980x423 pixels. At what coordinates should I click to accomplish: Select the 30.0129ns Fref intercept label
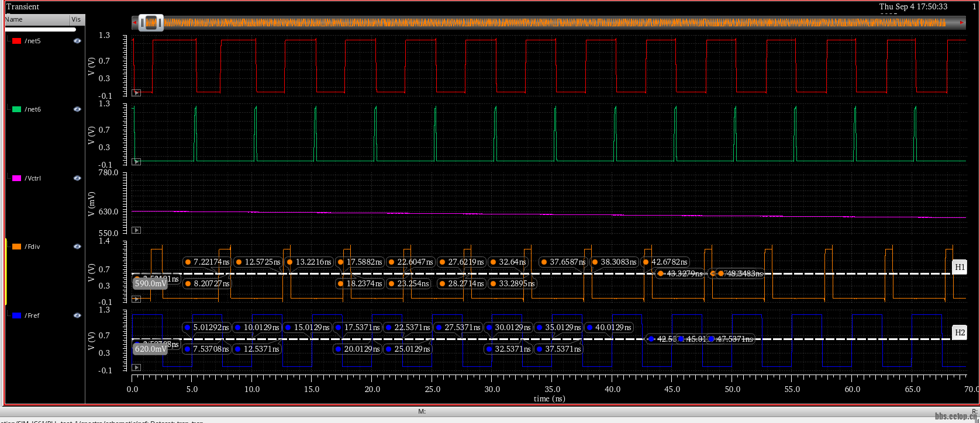pos(508,327)
